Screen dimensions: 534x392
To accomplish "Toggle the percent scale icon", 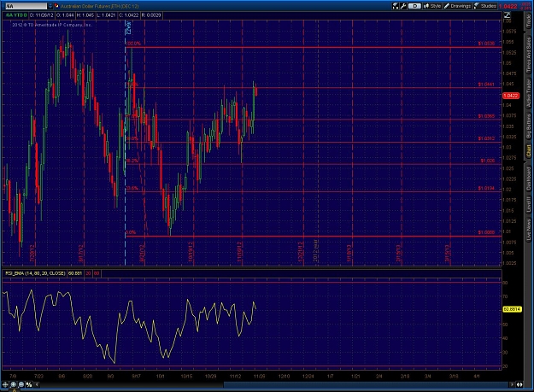I will click(x=29, y=384).
